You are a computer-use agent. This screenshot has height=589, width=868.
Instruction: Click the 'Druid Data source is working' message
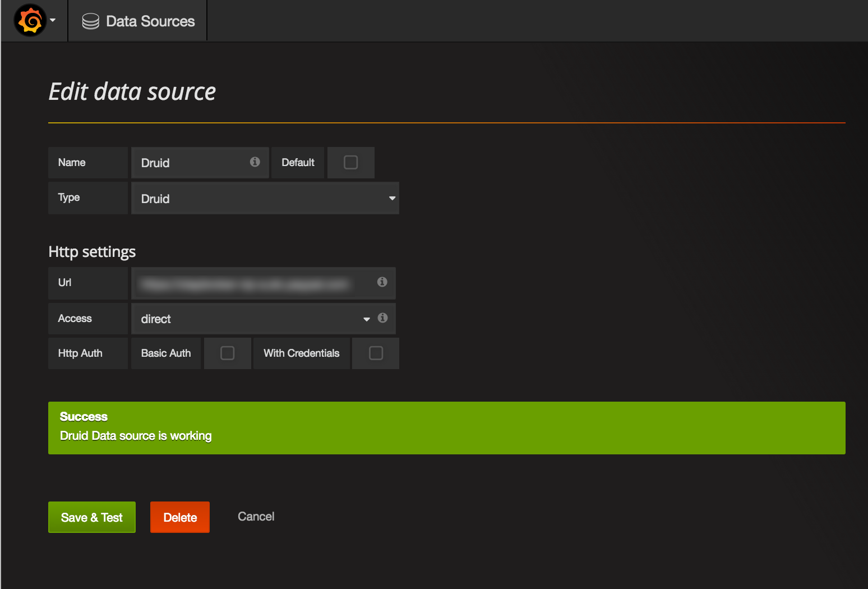point(136,436)
